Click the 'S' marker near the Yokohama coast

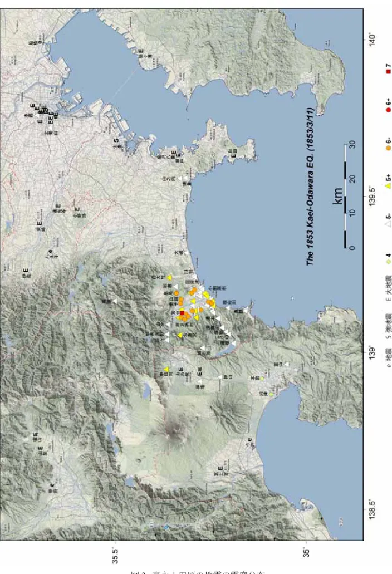(116, 140)
